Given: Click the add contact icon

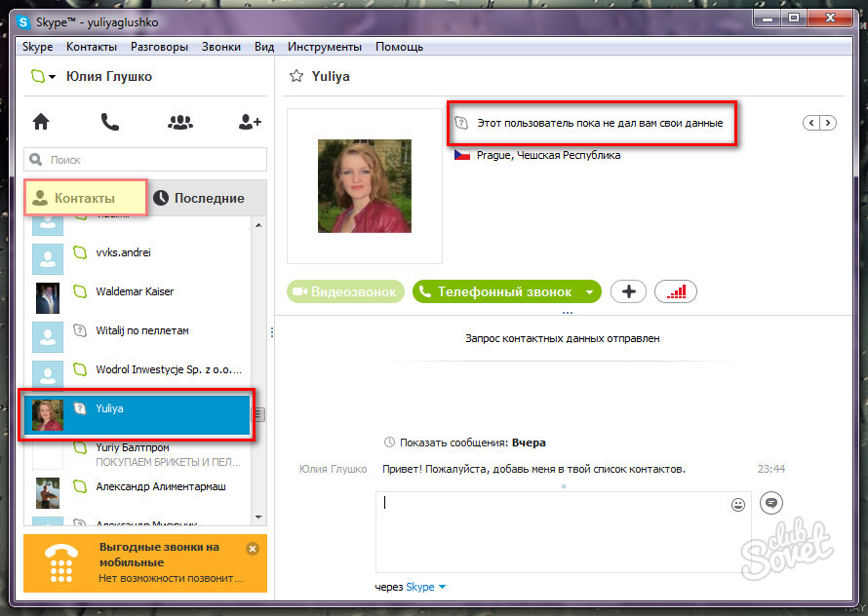Looking at the screenshot, I should click(x=250, y=122).
